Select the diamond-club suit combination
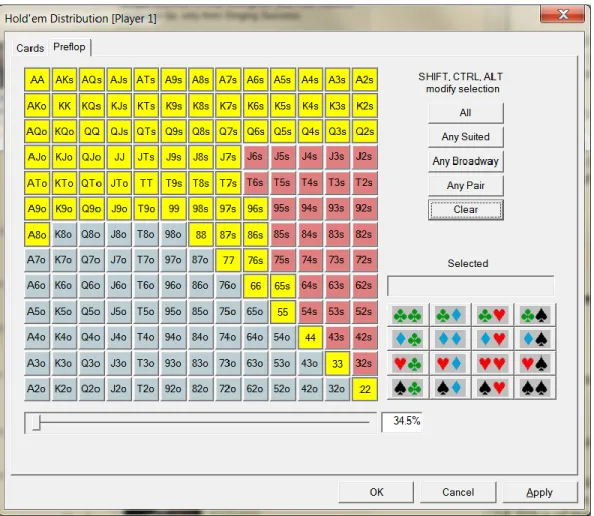 pos(408,339)
